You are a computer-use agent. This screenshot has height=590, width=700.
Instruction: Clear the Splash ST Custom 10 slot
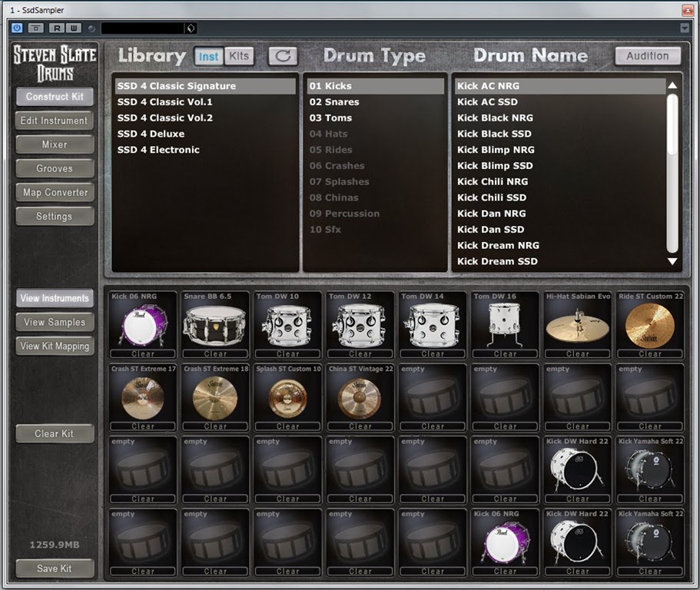pos(287,426)
